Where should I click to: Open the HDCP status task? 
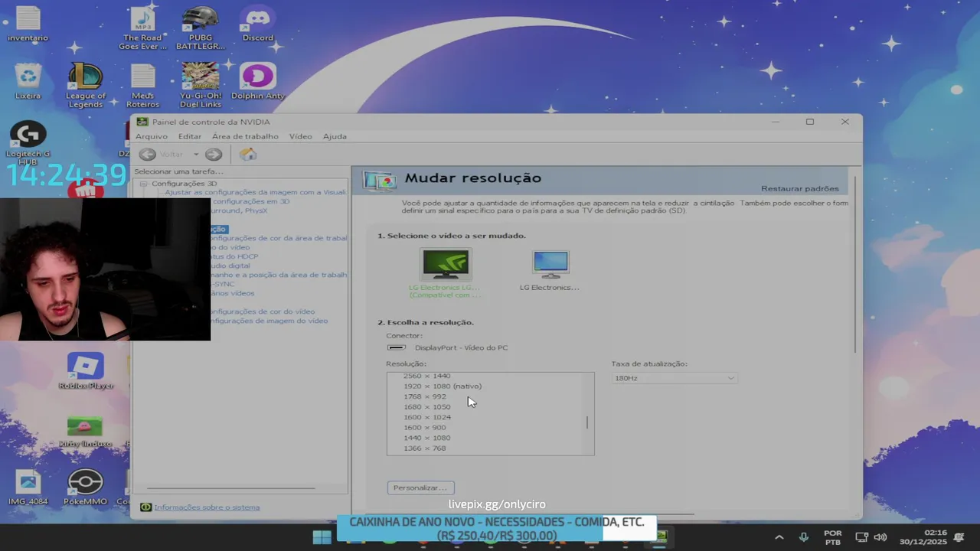[x=235, y=256]
